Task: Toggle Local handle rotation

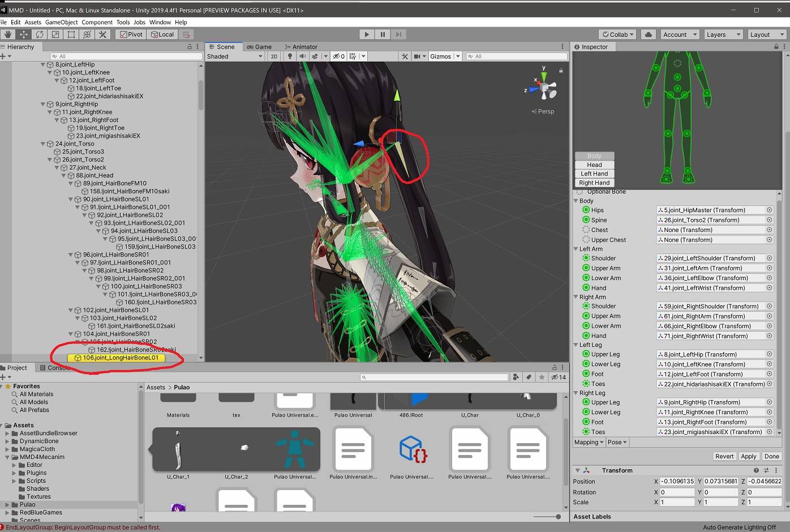Action: point(162,35)
